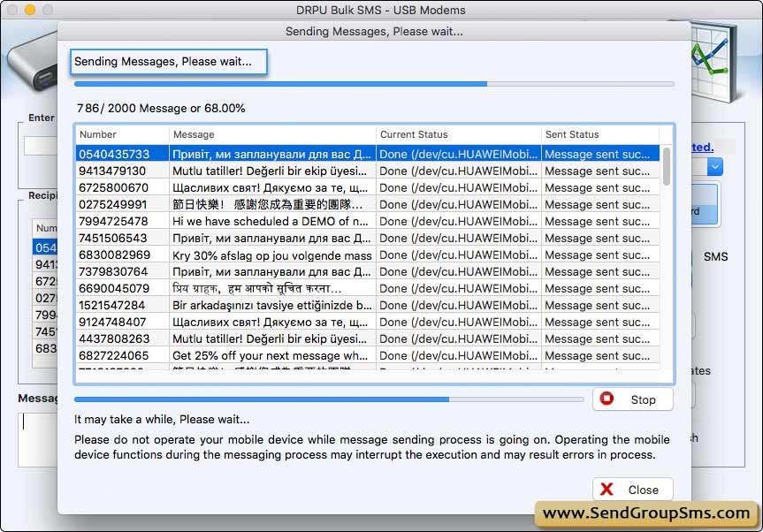Click the macOS minimize button of main window

pyautogui.click(x=30, y=10)
